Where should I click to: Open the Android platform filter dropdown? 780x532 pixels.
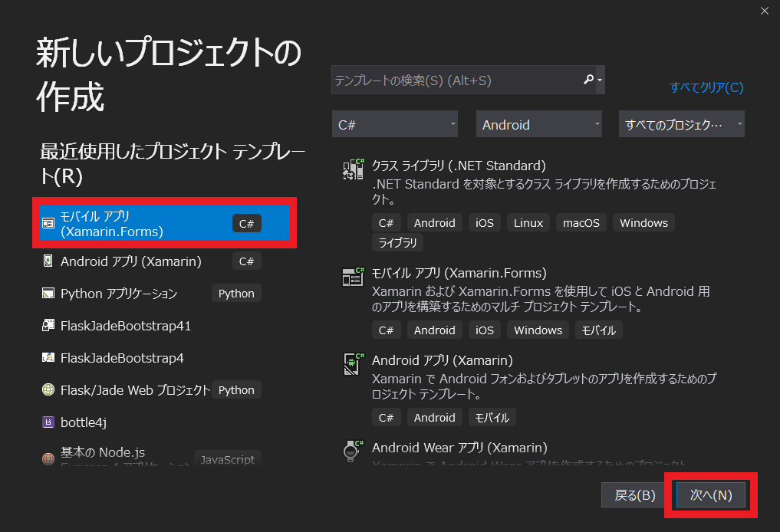point(539,124)
